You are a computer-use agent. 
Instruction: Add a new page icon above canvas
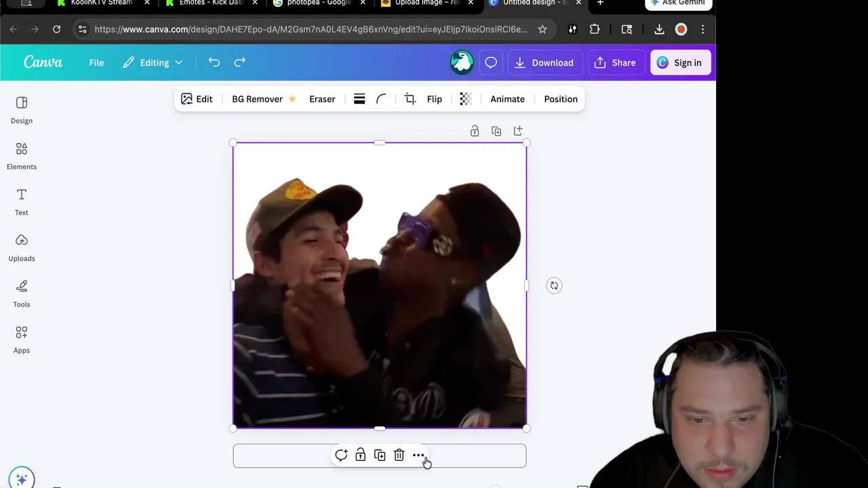(518, 131)
